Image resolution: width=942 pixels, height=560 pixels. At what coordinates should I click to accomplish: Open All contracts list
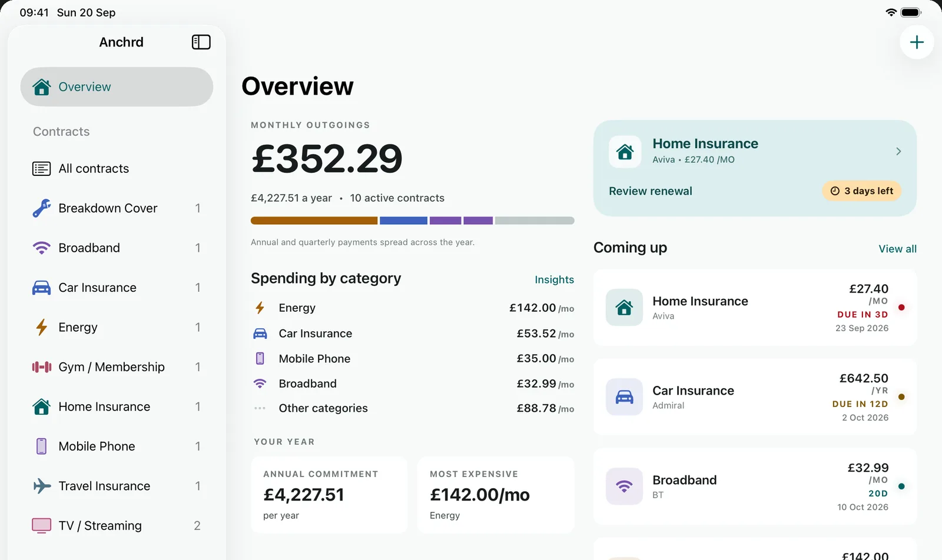pos(117,169)
